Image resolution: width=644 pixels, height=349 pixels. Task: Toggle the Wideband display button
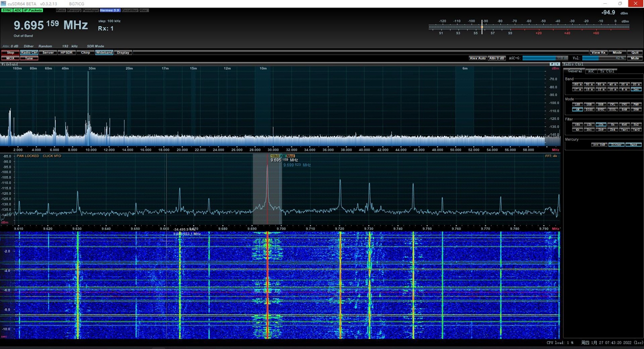coord(104,53)
